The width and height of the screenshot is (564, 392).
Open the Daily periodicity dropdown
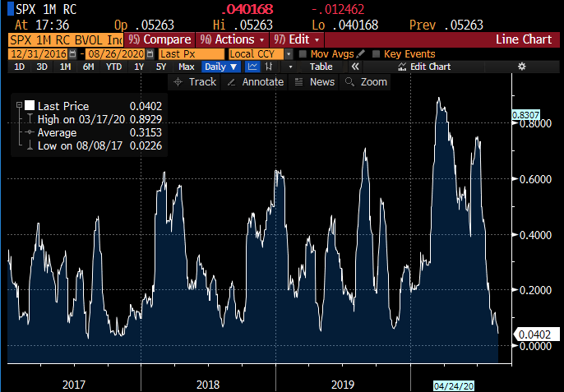coord(220,67)
